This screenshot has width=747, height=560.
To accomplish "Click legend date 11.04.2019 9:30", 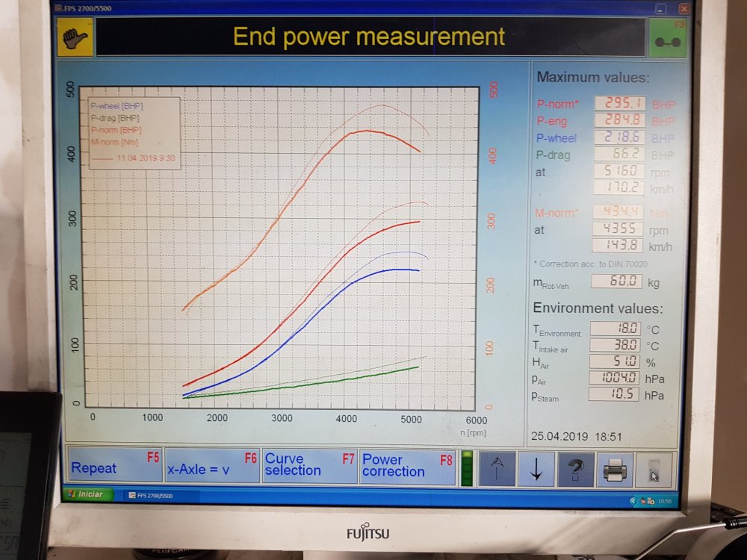I will click(146, 158).
